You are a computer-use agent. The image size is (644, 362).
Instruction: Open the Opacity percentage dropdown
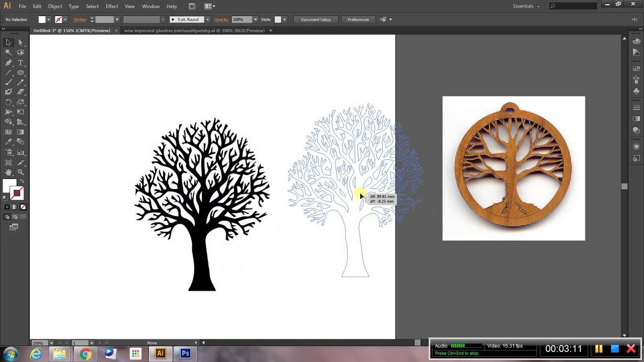tap(256, 20)
